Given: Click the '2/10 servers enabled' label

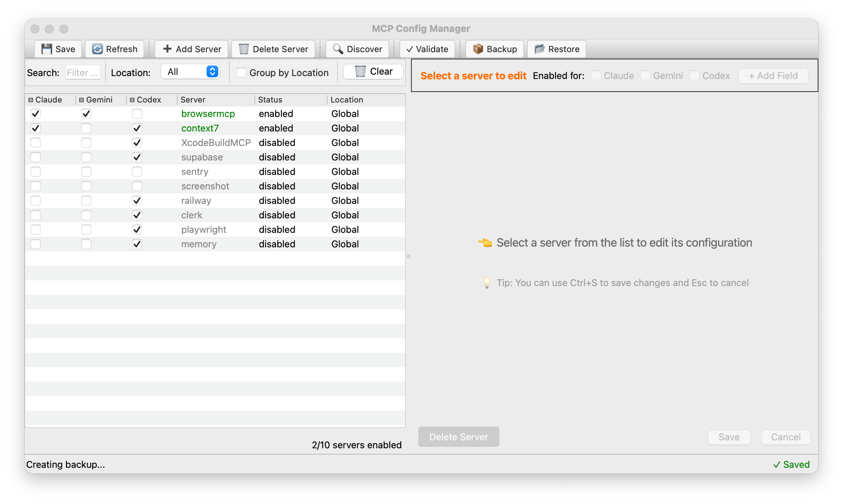Looking at the screenshot, I should click(357, 445).
